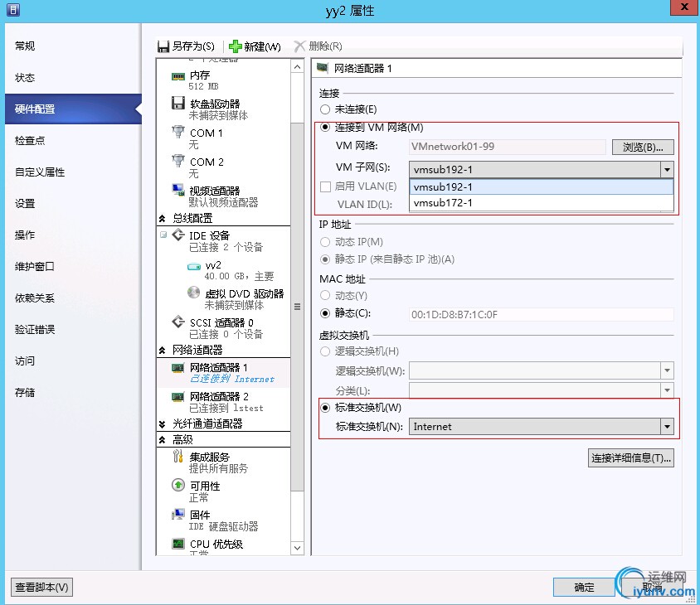Click the 连接详细信息(T)... button
This screenshot has width=700, height=605.
[x=631, y=458]
